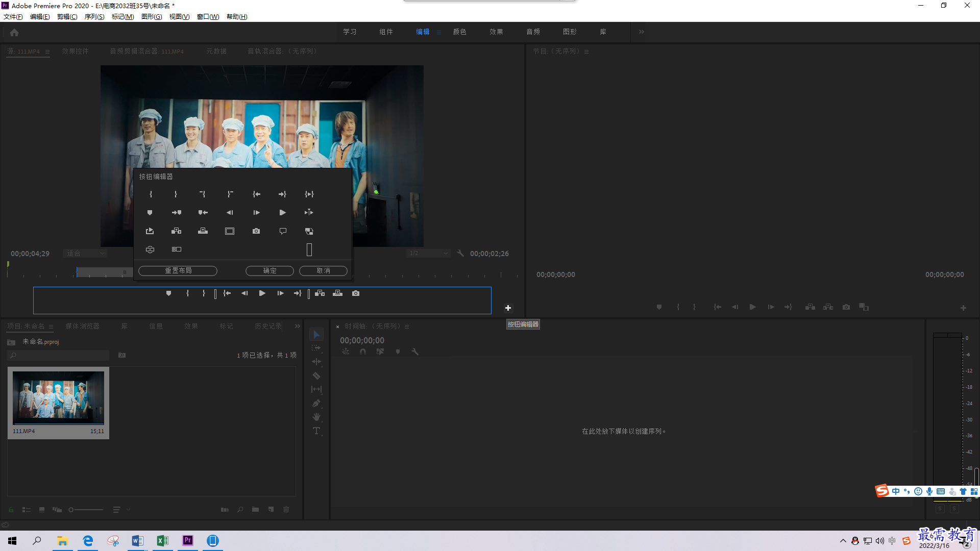Viewport: 980px width, 551px height.
Task: Select the Pen tool
Action: pyautogui.click(x=316, y=403)
